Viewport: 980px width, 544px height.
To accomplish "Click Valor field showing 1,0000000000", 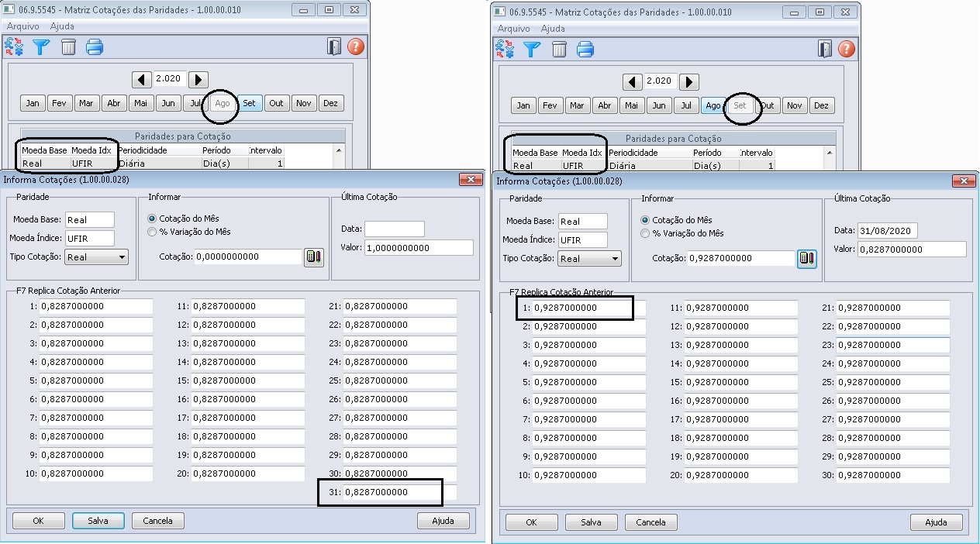I will (x=419, y=247).
